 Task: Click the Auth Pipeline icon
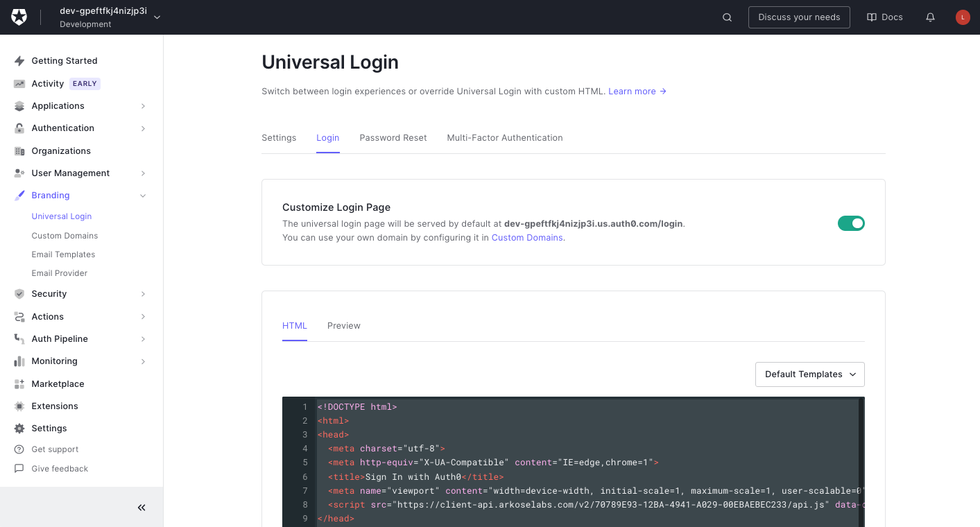coord(19,339)
